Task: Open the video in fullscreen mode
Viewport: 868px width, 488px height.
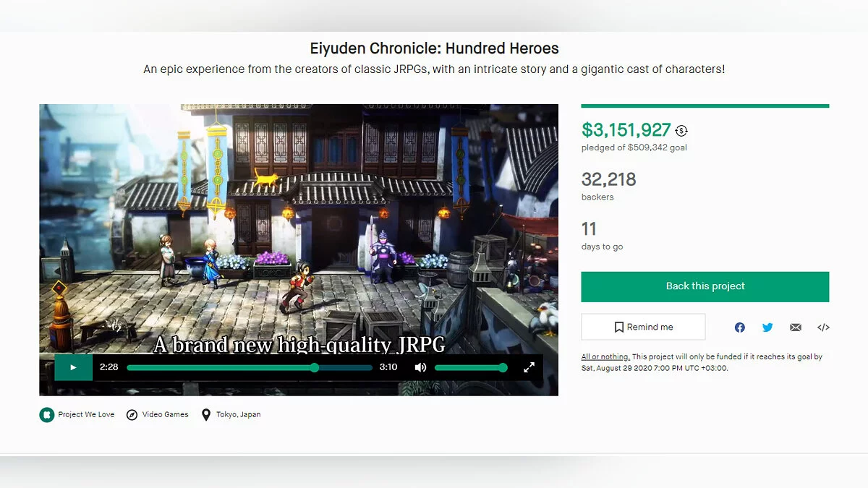Action: [529, 367]
